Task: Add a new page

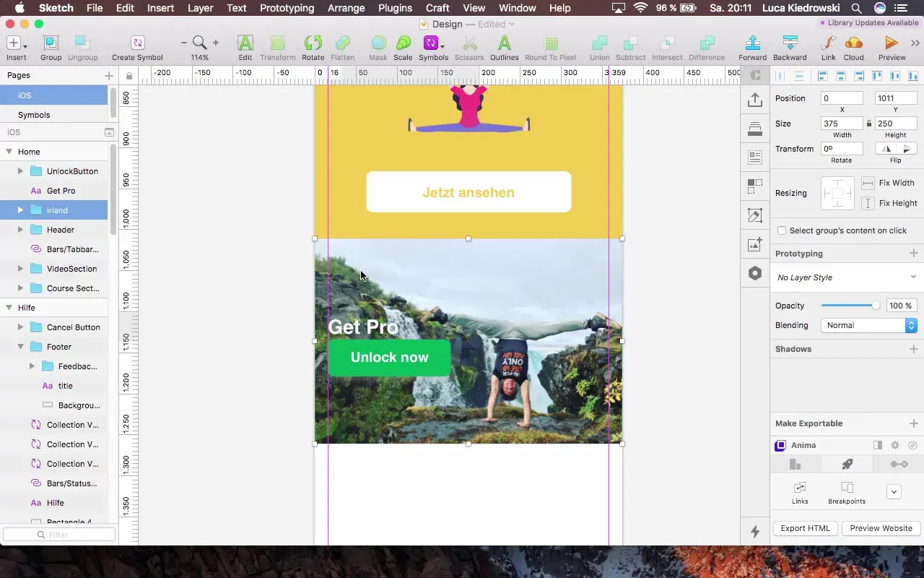Action: pos(108,75)
